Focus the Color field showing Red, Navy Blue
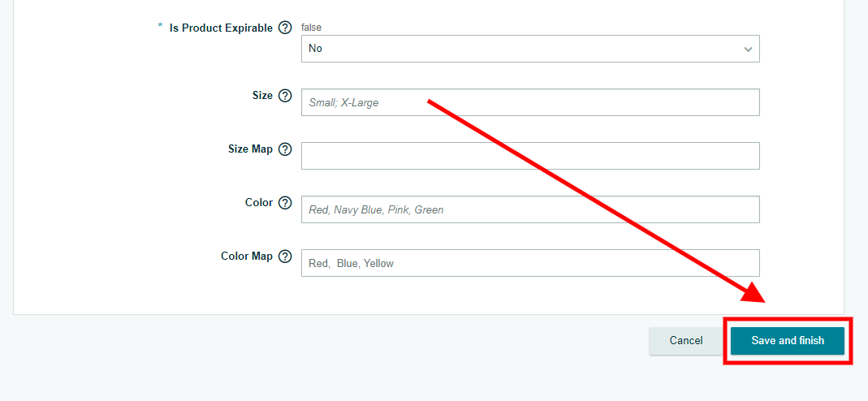The width and height of the screenshot is (868, 401). (530, 209)
